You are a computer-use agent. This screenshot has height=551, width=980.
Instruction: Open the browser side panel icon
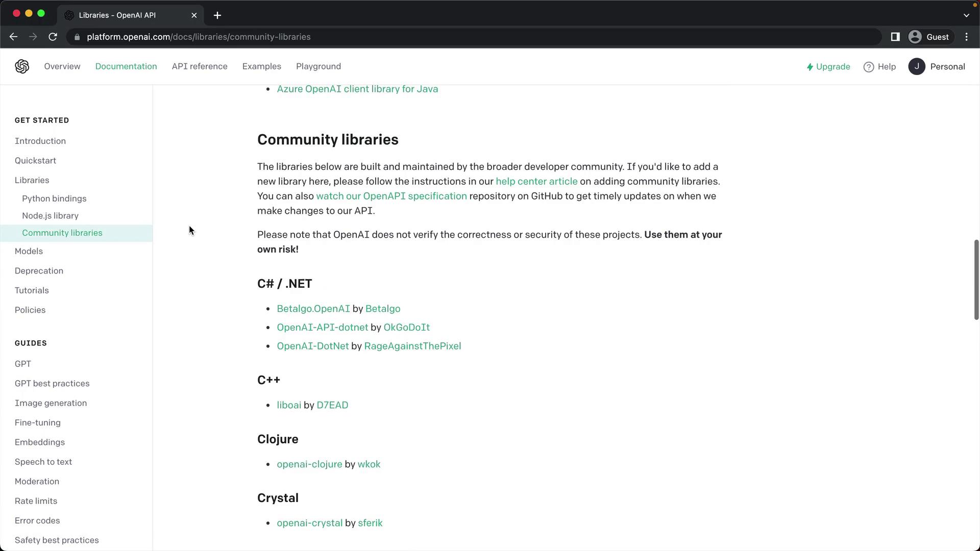tap(895, 37)
